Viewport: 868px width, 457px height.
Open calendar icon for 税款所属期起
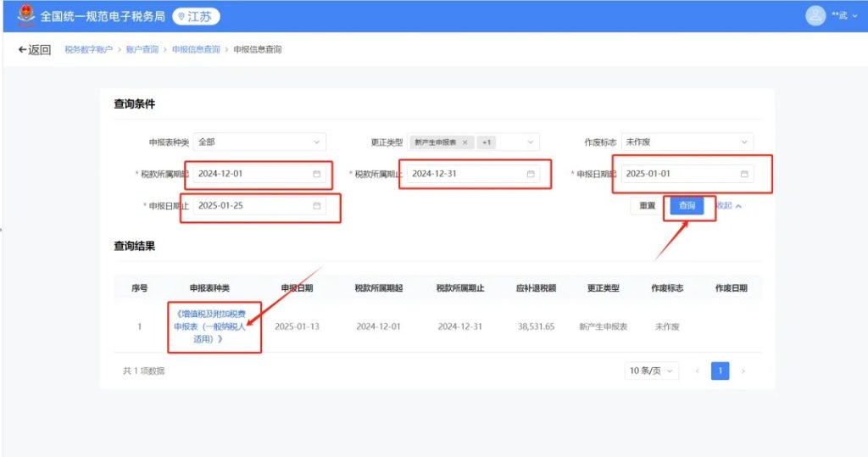pyautogui.click(x=317, y=174)
